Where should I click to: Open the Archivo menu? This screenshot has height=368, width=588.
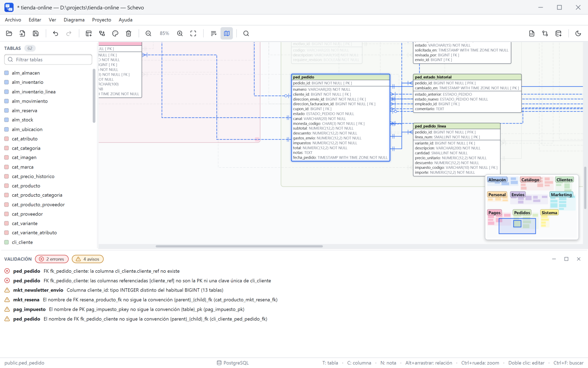pos(13,20)
